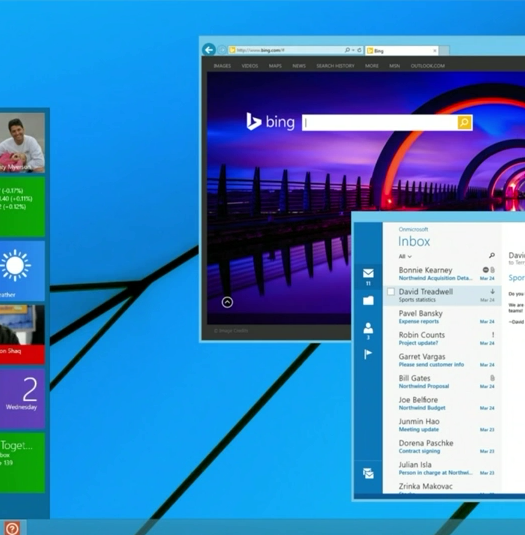Open the Mail icon in Mail sidebar
Image resolution: width=525 pixels, height=535 pixels.
(x=368, y=273)
